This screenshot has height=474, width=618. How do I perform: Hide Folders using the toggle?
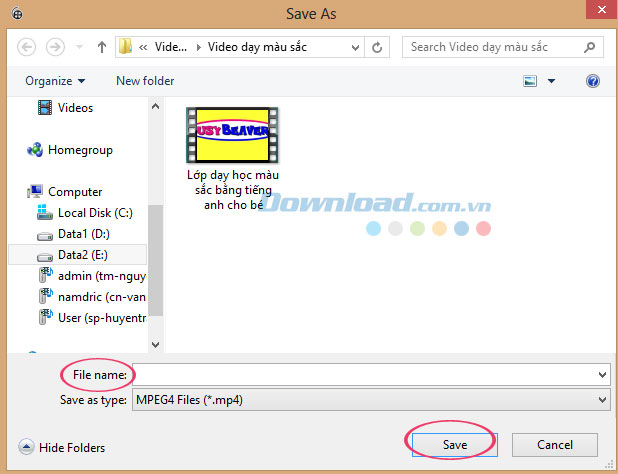point(62,447)
